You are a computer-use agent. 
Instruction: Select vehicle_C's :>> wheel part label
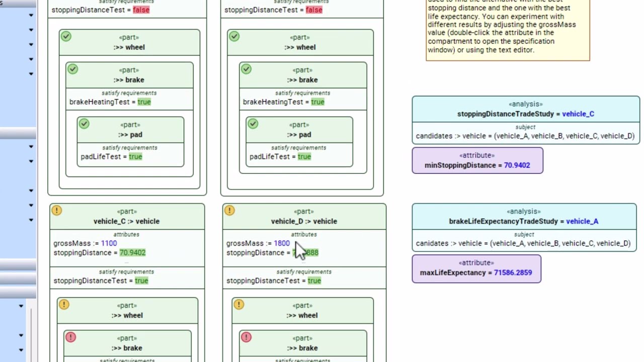coord(127,316)
